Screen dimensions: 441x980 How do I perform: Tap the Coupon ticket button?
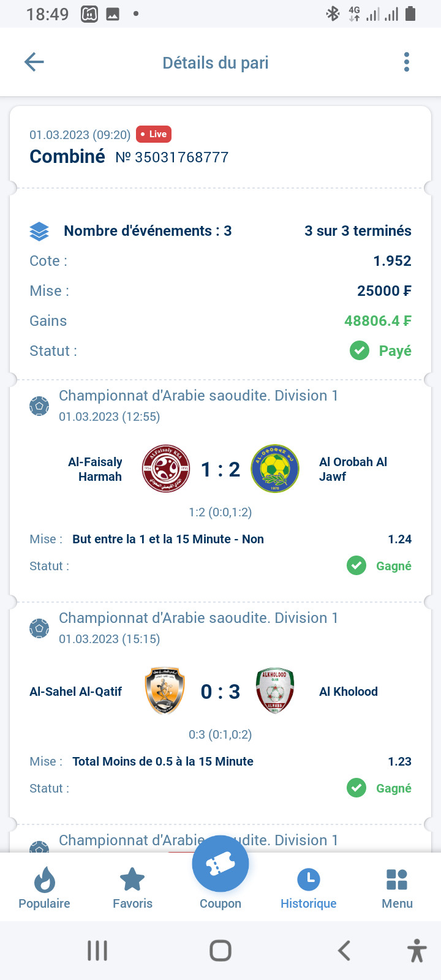tap(221, 864)
